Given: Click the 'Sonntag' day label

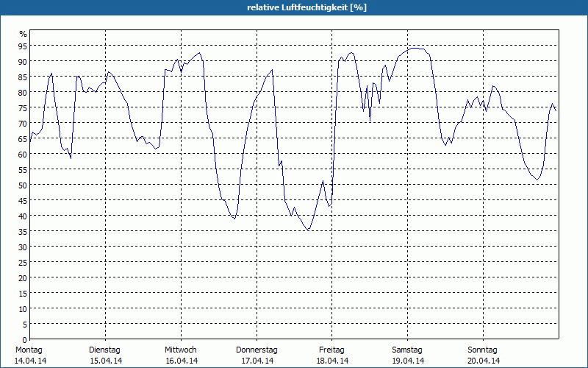Looking at the screenshot, I should pyautogui.click(x=482, y=350).
